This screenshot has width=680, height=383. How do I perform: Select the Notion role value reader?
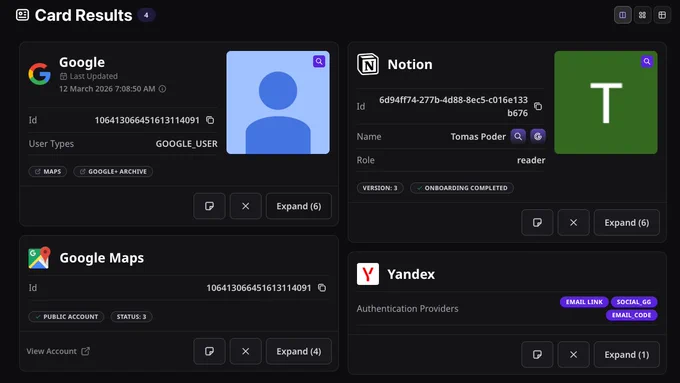click(531, 160)
